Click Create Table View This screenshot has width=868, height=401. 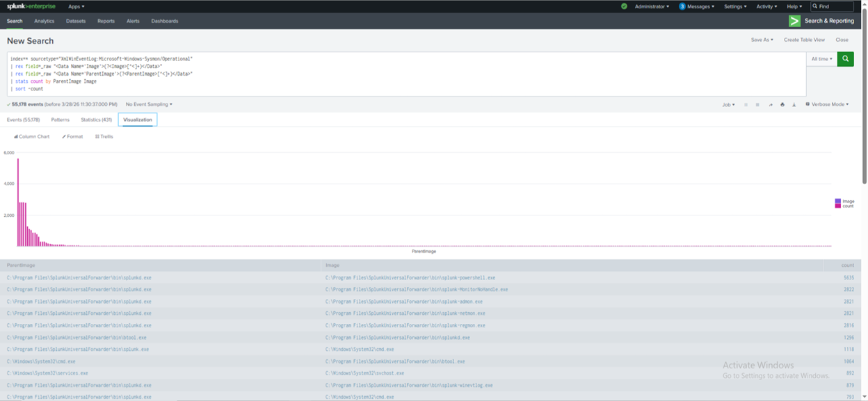(804, 40)
